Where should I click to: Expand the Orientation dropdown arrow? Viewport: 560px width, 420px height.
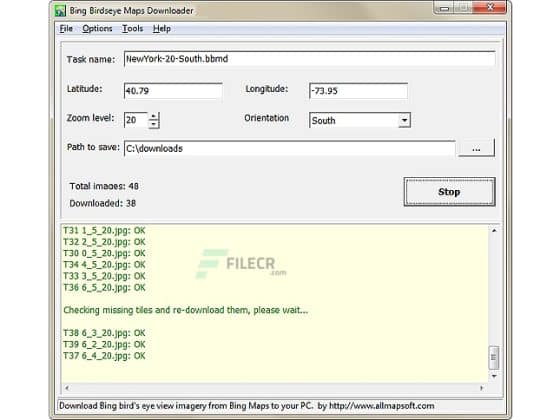[404, 120]
